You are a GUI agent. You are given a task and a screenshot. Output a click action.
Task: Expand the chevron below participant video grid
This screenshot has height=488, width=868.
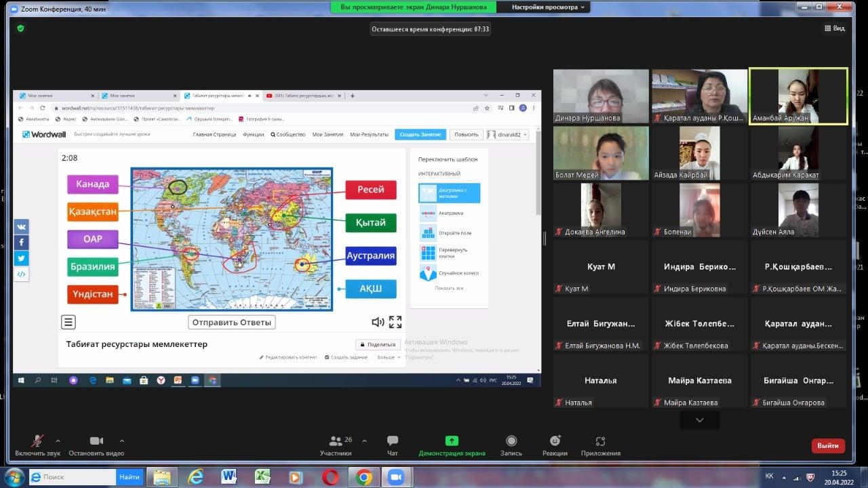(x=699, y=420)
